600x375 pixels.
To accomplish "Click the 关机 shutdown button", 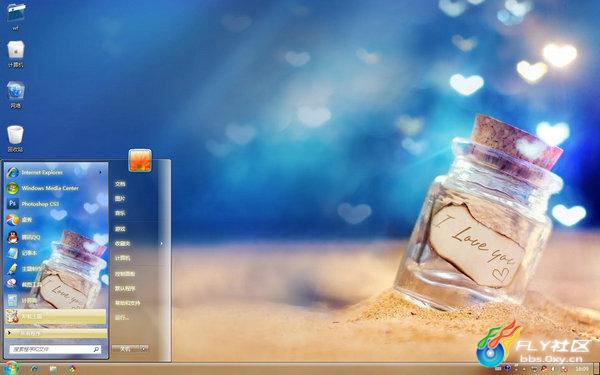I will pos(126,349).
